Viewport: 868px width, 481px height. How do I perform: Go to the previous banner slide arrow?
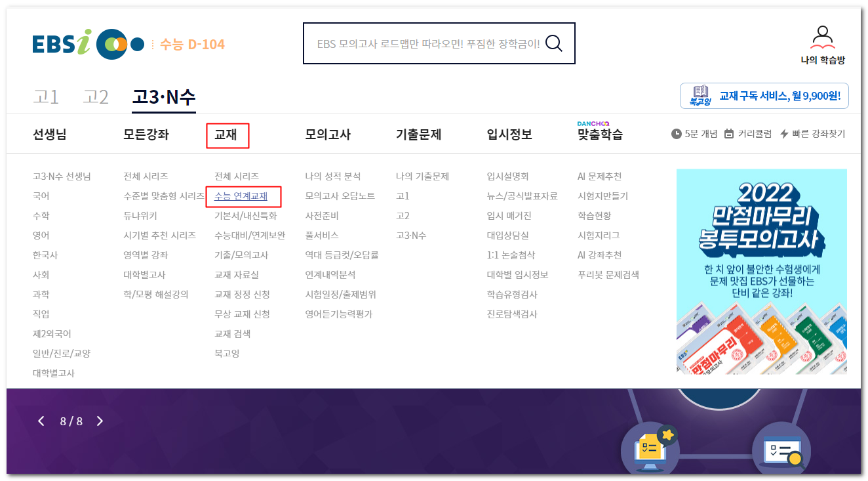pos(41,421)
